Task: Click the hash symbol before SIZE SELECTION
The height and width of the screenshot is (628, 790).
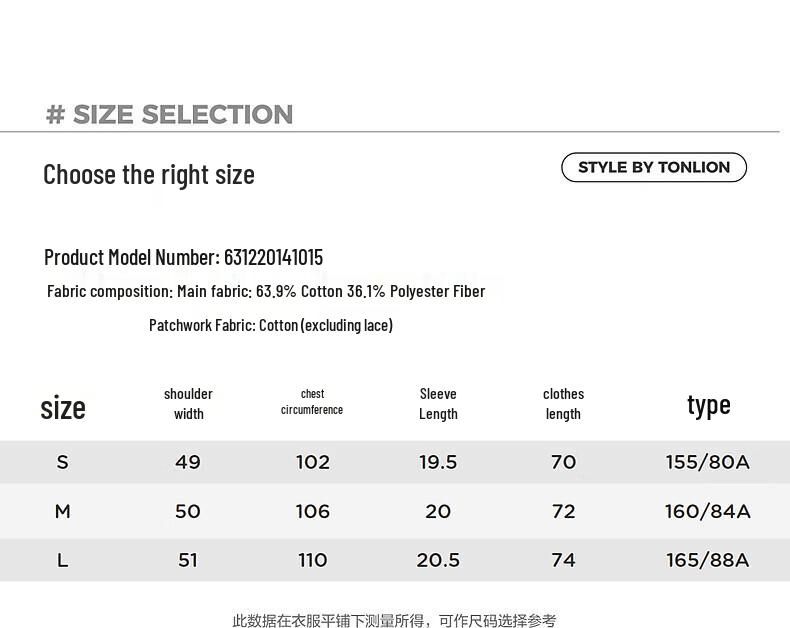Action: point(55,114)
